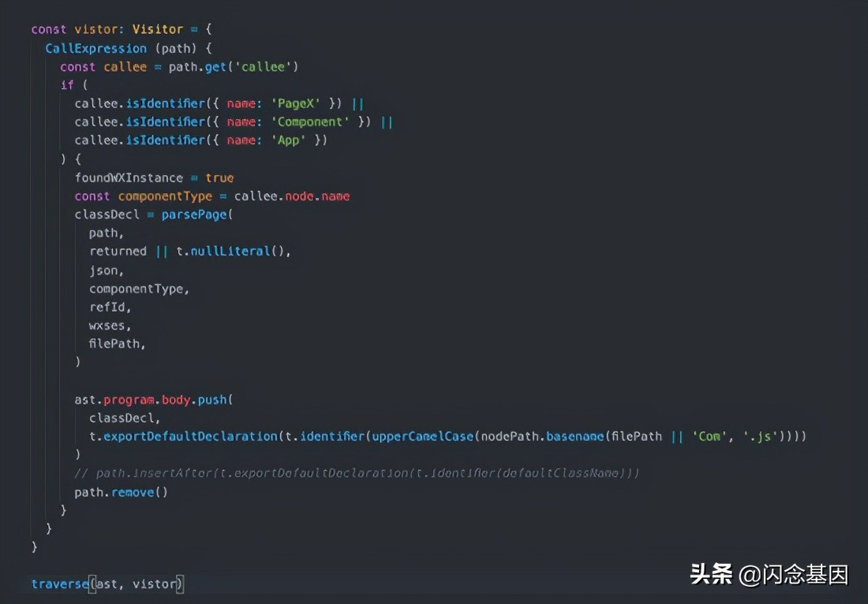Click the Visitor type annotation
This screenshot has width=868, height=604.
point(158,28)
